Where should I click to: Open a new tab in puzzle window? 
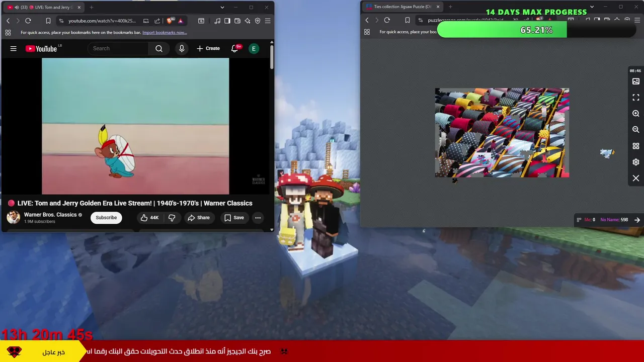(x=450, y=7)
